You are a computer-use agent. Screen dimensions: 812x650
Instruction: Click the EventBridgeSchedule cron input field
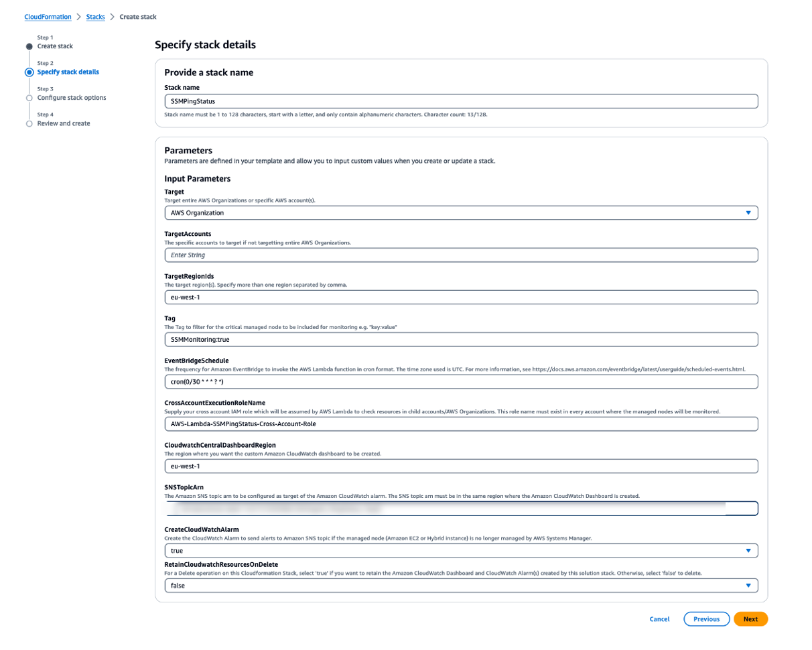click(x=461, y=381)
